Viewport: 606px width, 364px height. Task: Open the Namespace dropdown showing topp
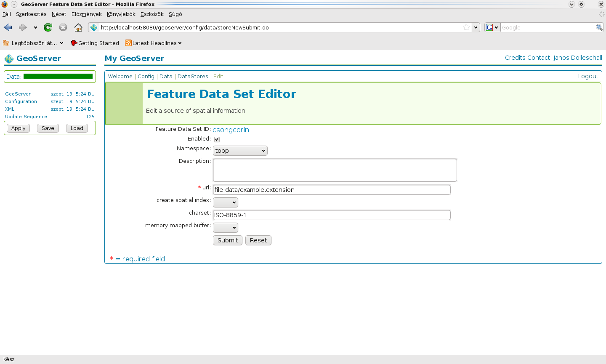(x=240, y=151)
